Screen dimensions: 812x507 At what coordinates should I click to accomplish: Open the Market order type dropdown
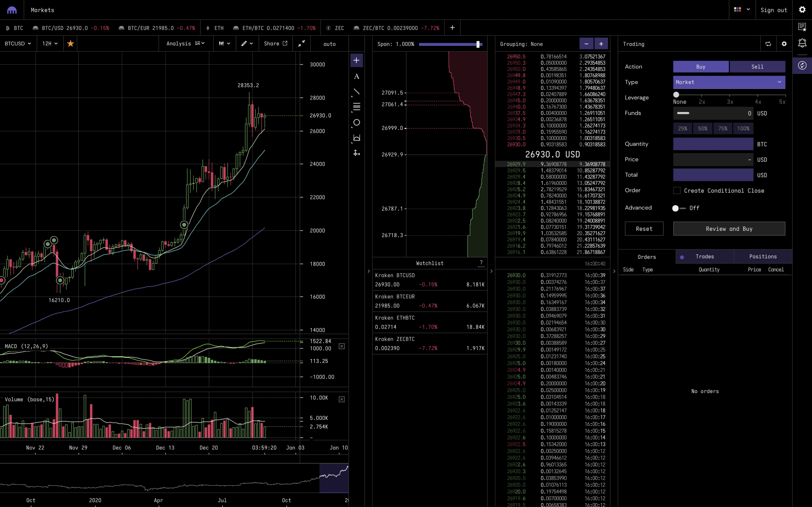coord(729,82)
